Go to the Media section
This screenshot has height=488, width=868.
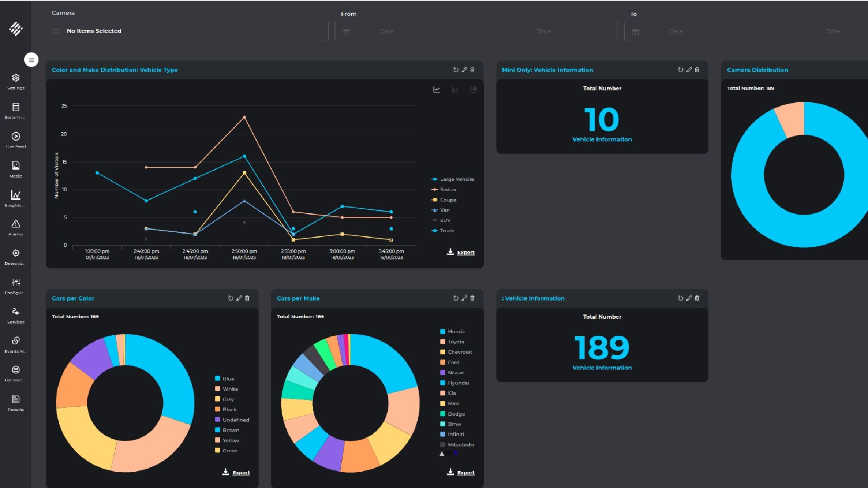click(x=16, y=169)
